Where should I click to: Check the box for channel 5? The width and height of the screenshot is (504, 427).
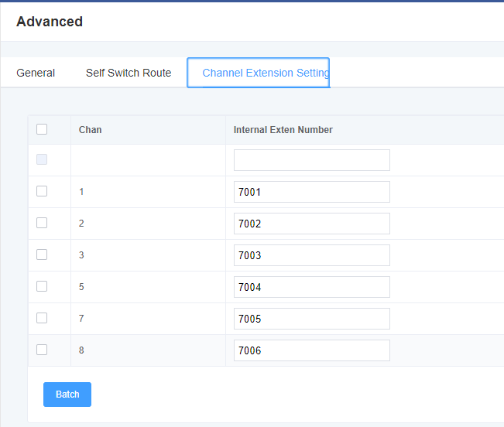(x=42, y=286)
